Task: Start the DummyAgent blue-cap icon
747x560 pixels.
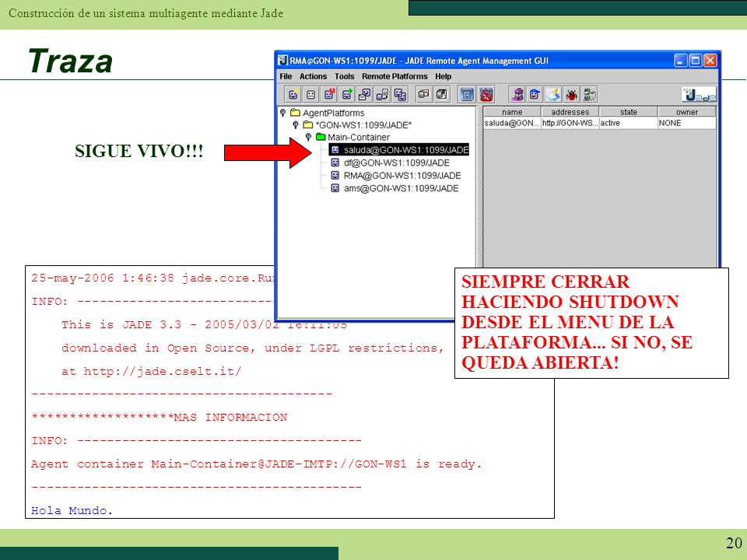Action: (535, 94)
